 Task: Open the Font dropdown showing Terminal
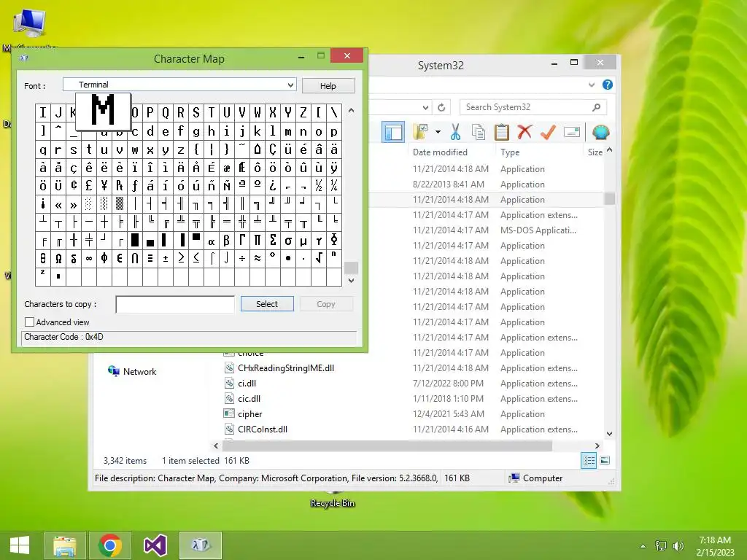[x=179, y=85]
